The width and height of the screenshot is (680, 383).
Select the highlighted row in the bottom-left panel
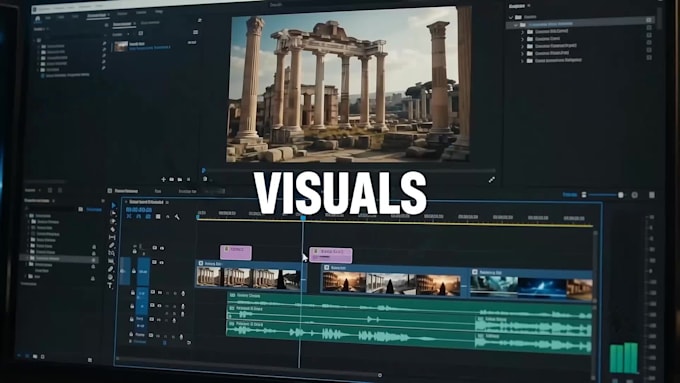click(59, 259)
